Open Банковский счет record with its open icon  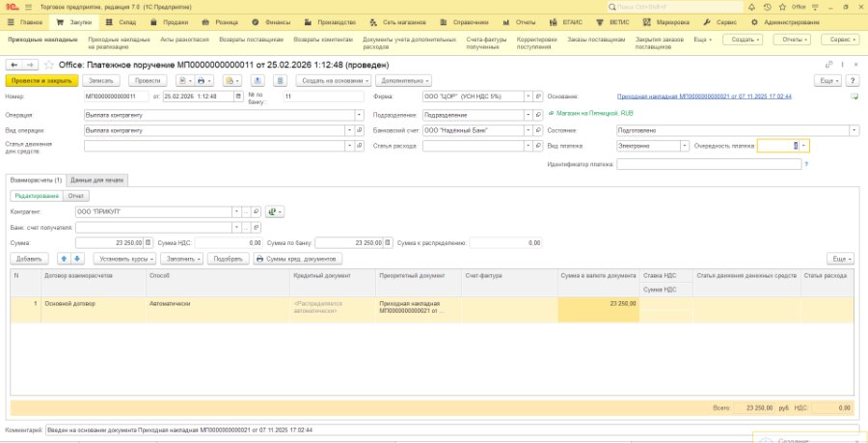pyautogui.click(x=538, y=130)
